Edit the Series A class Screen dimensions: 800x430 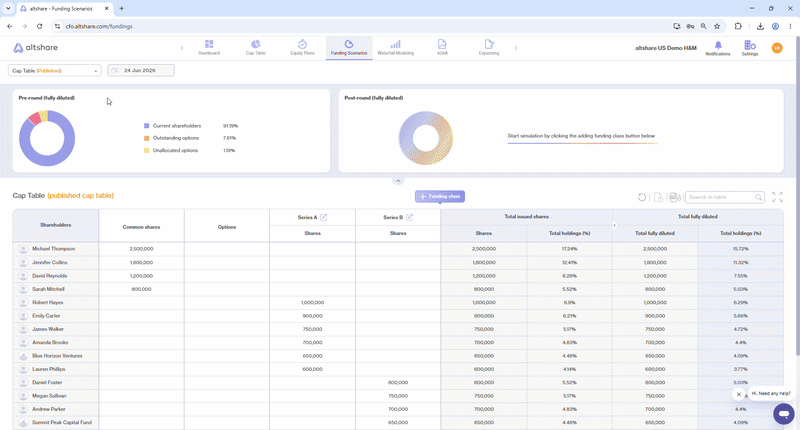tap(323, 217)
